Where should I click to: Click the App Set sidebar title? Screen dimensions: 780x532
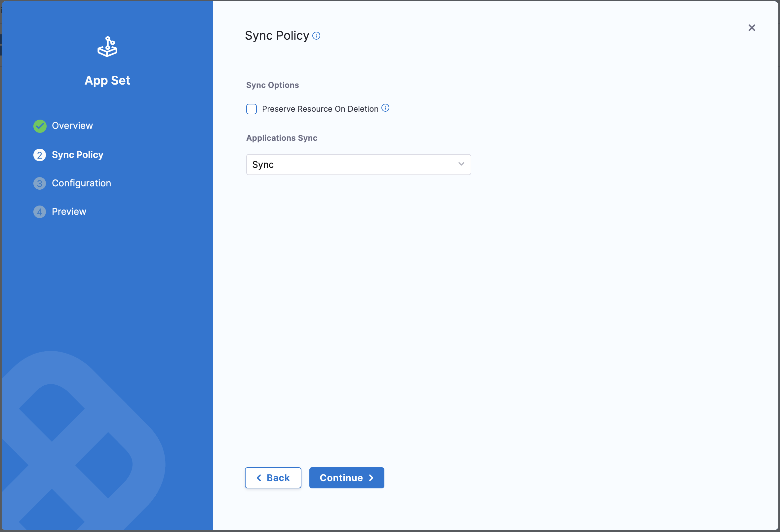point(107,81)
